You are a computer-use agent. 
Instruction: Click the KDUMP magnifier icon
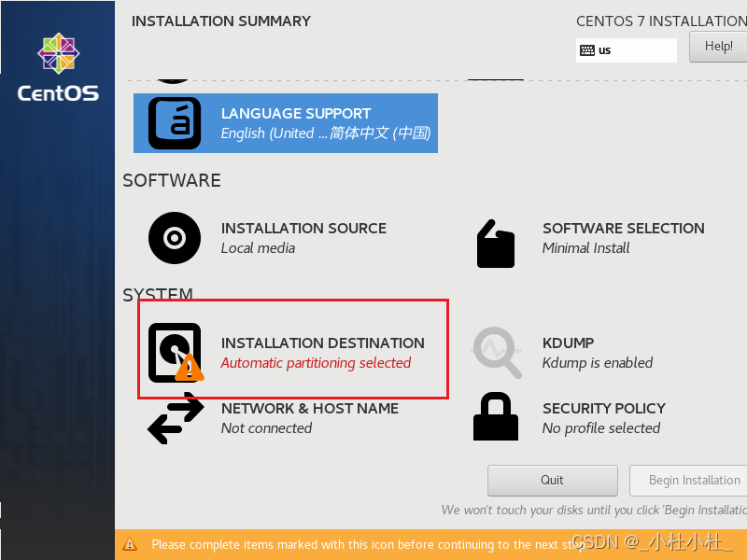[497, 353]
